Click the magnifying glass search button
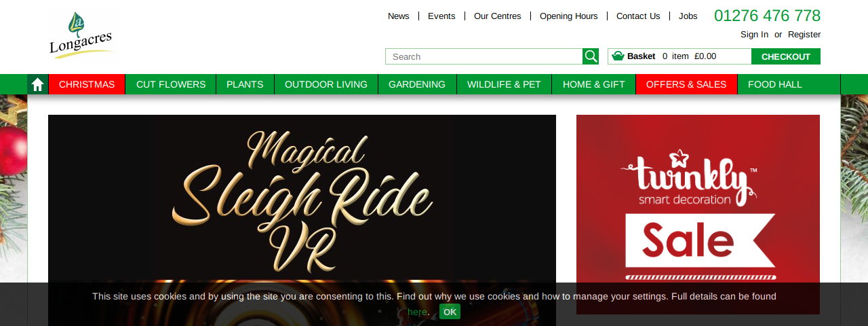Viewport: 868px width, 326px height. click(x=591, y=56)
